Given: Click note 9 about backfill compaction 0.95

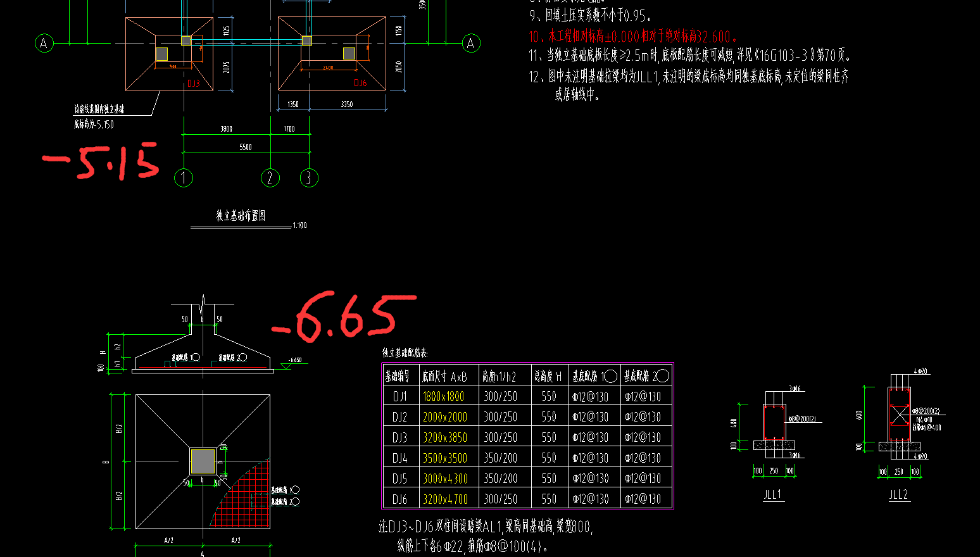Looking at the screenshot, I should click(590, 15).
